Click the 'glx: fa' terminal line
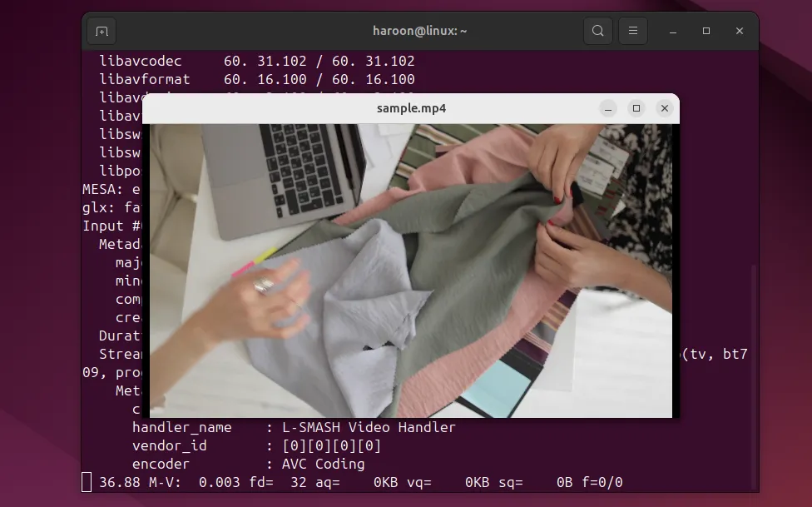Viewport: 812px width, 507px height. click(111, 208)
